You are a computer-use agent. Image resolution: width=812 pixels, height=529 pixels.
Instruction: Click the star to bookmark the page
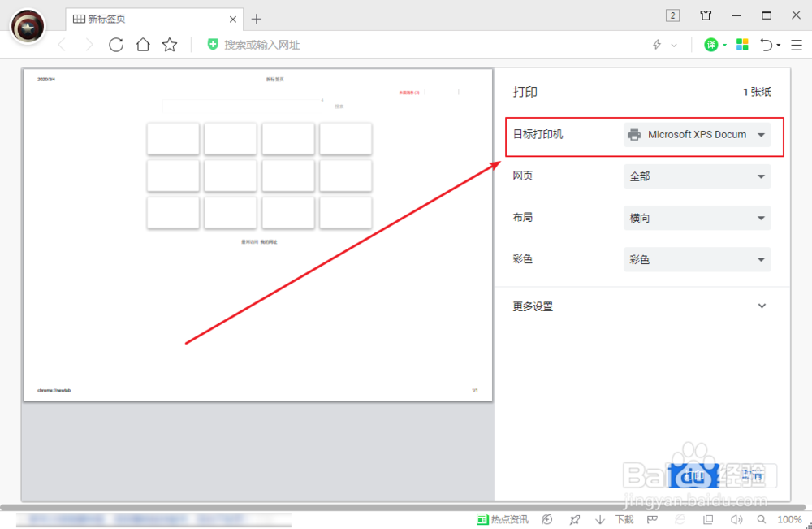pos(170,45)
